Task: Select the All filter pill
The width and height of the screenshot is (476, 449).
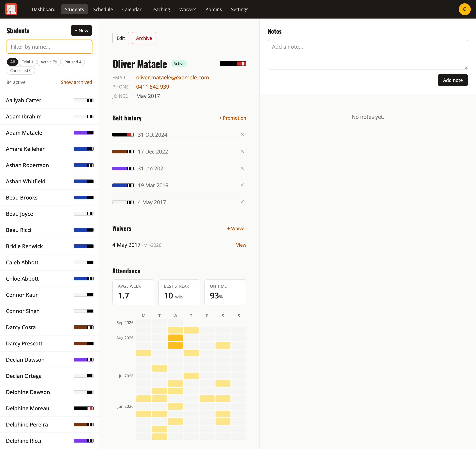Action: click(x=12, y=62)
